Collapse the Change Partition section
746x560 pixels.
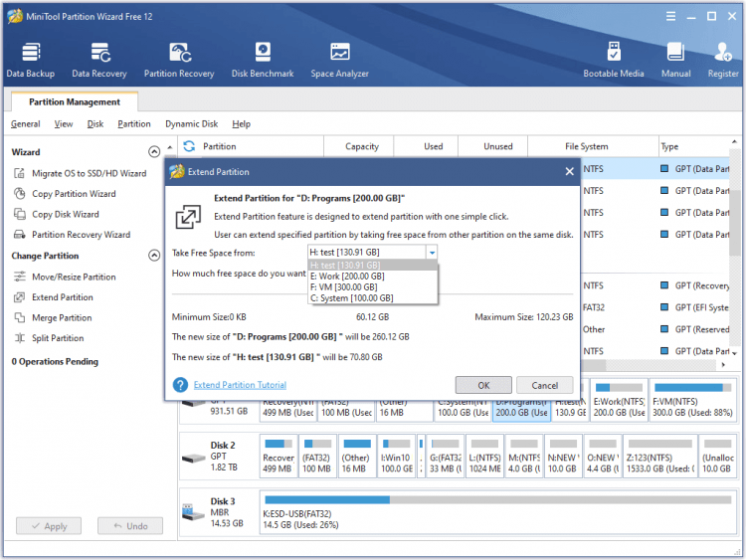point(154,256)
